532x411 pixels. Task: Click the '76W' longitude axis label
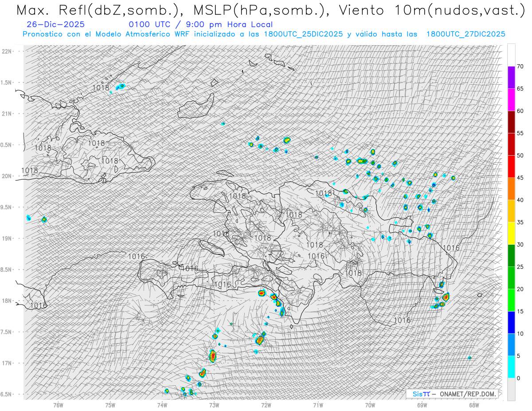(x=58, y=405)
